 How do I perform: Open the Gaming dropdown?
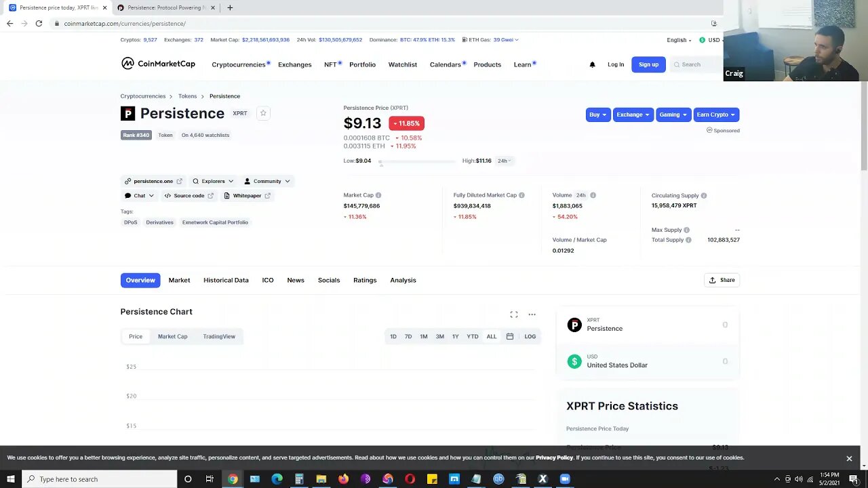[x=673, y=115]
